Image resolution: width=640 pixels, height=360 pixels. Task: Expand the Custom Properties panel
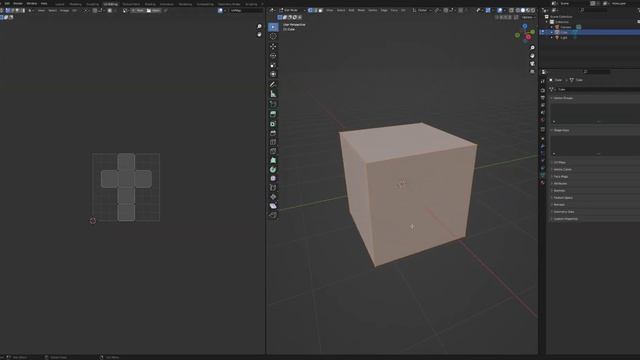click(x=565, y=219)
